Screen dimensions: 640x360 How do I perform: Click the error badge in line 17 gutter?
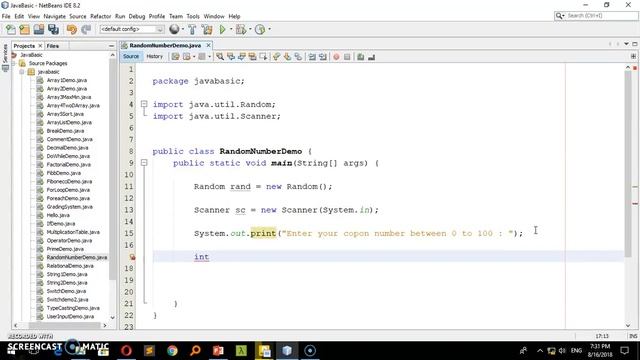132,257
